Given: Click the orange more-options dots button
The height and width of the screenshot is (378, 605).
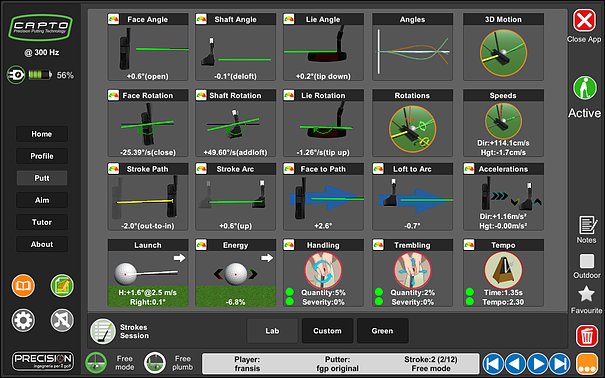Looking at the screenshot, I should [586, 364].
